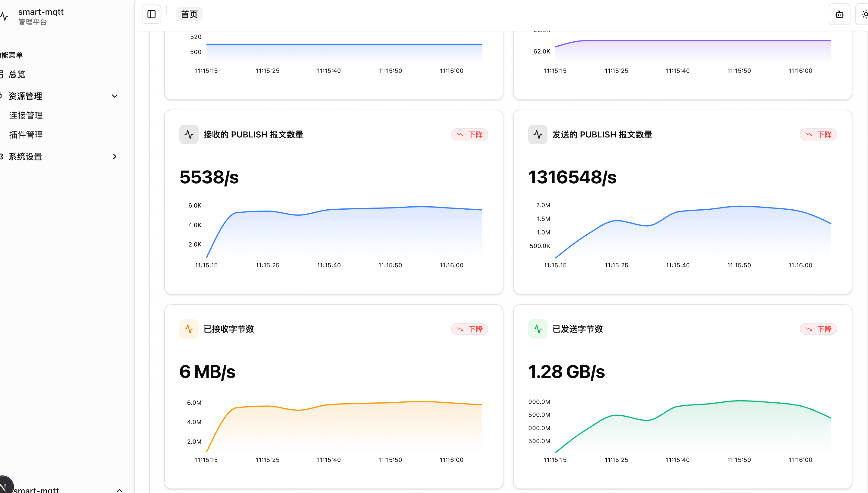Select 总览 in the sidebar menu
This screenshot has width=868, height=493.
coord(17,75)
